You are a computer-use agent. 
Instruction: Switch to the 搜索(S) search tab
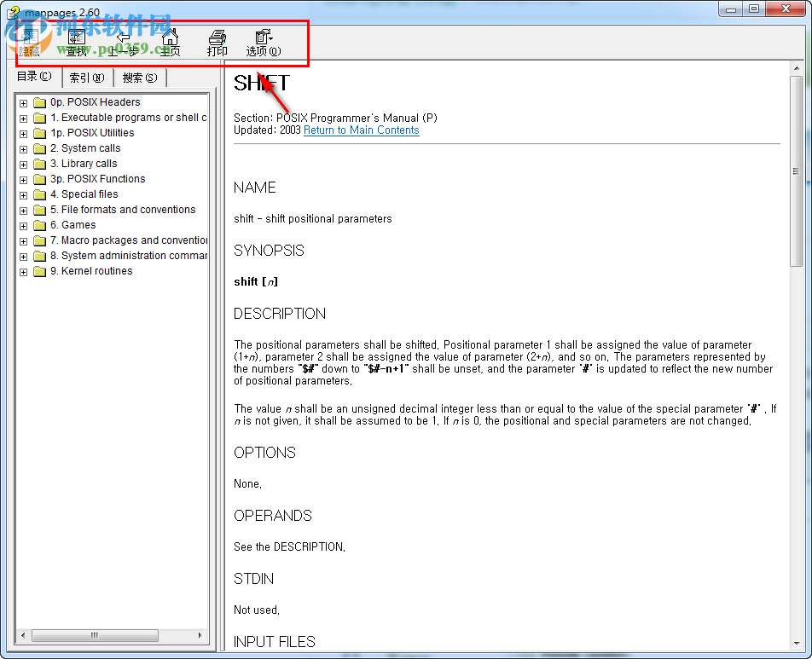140,78
